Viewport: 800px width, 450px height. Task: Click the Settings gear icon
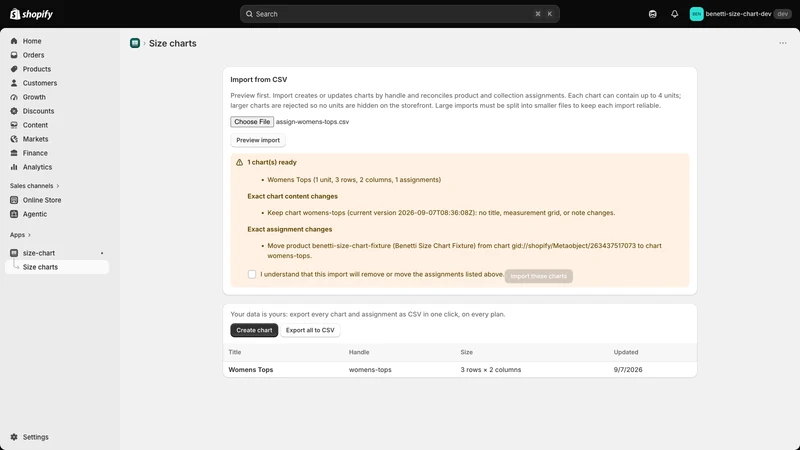click(x=14, y=437)
